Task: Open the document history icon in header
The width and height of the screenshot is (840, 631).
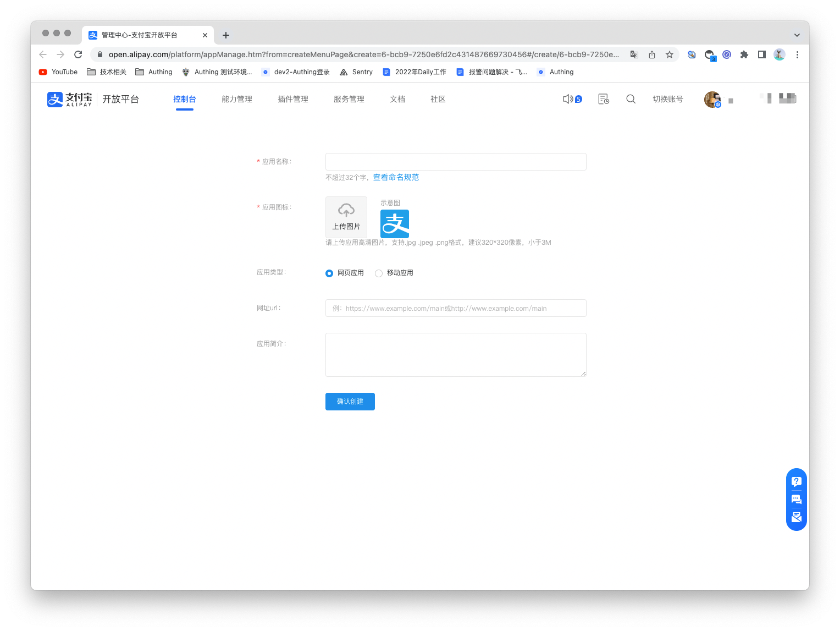Action: (x=603, y=99)
